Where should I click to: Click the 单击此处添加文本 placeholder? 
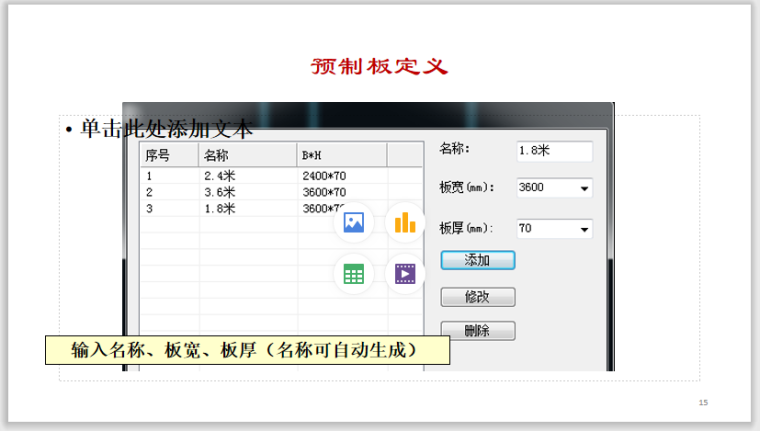click(166, 129)
